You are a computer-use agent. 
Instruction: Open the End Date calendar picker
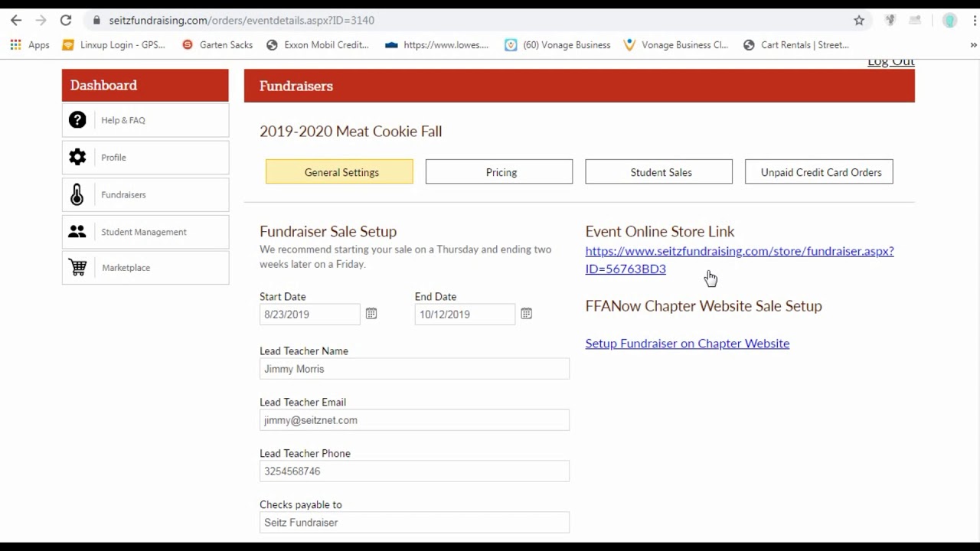527,314
